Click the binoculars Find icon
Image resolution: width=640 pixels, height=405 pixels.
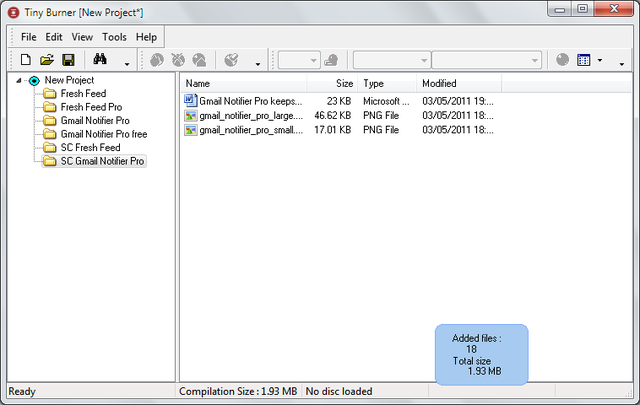(x=100, y=59)
